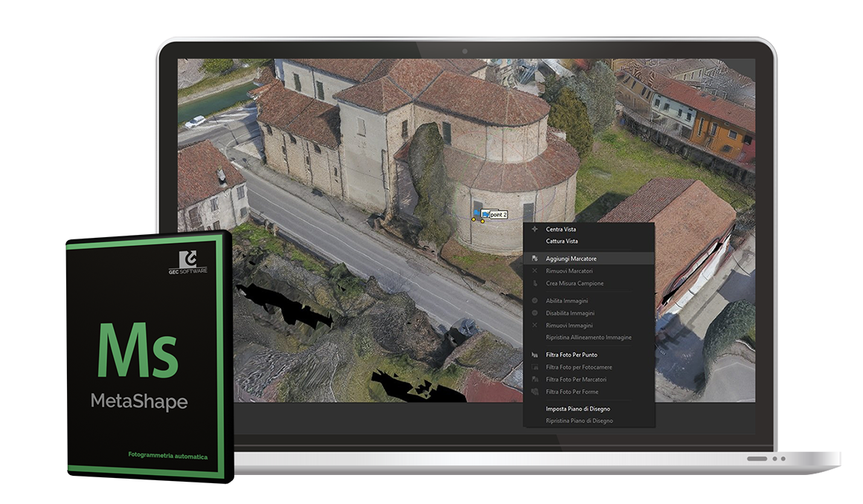Select the Crea Misura Campione ruler icon
The width and height of the screenshot is (863, 504).
(534, 283)
